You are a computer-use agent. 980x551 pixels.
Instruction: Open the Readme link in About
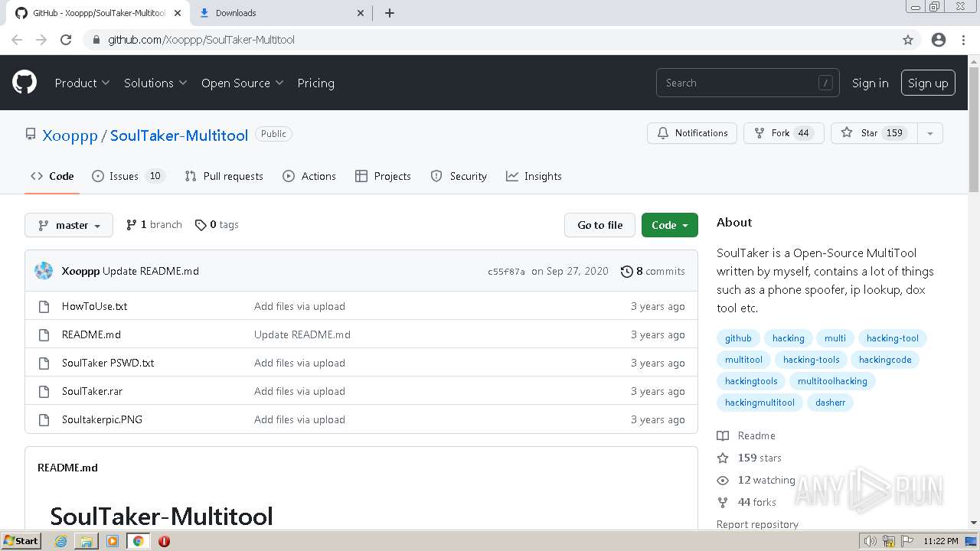746,435
